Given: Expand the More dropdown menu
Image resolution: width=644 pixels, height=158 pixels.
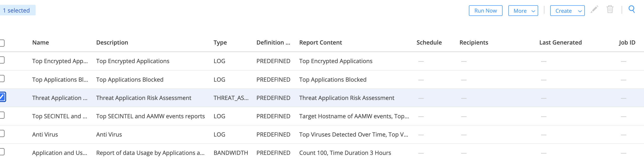Looking at the screenshot, I should [523, 11].
